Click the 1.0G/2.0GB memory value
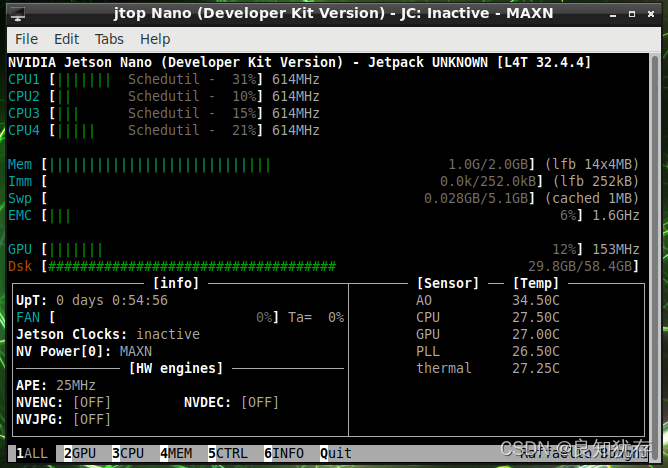Screen dimensions: 668x468 pyautogui.click(x=488, y=164)
